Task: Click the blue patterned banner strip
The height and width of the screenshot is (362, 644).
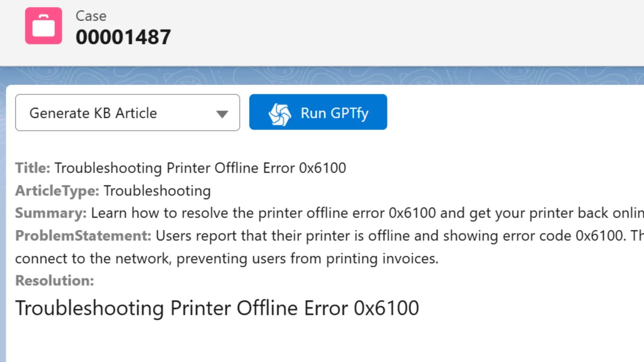Action: click(322, 75)
